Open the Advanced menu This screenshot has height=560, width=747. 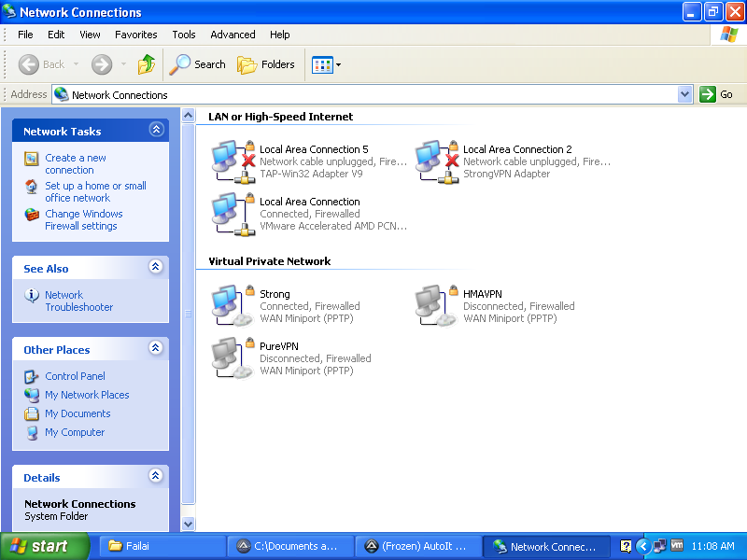click(x=233, y=35)
